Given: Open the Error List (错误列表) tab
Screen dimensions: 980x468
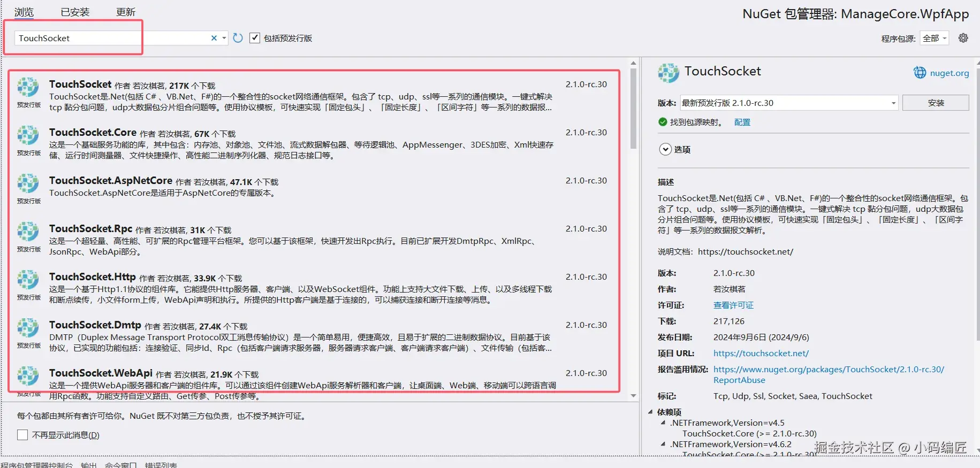Looking at the screenshot, I should [x=161, y=465].
